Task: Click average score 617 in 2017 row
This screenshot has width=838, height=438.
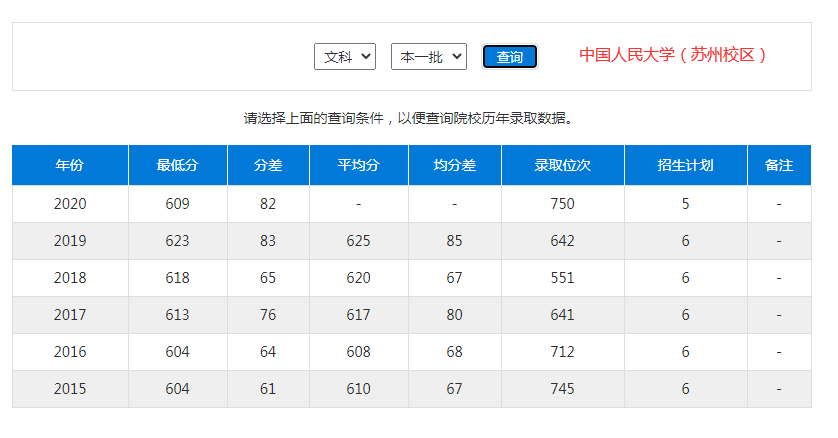Action: tap(359, 315)
